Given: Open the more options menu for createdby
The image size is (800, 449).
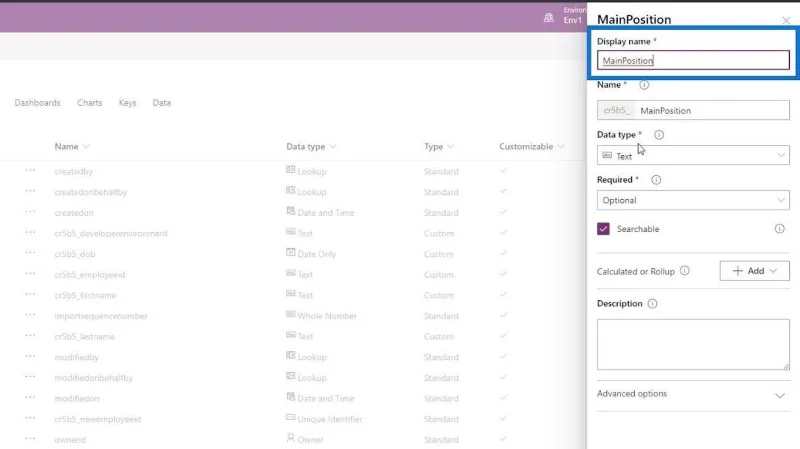Looking at the screenshot, I should (x=30, y=170).
